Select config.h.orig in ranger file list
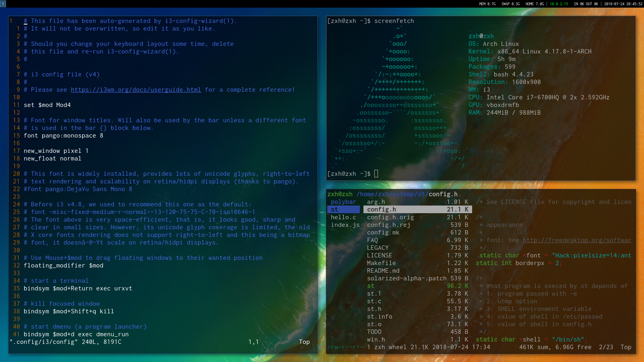644x362 pixels. pyautogui.click(x=418, y=217)
